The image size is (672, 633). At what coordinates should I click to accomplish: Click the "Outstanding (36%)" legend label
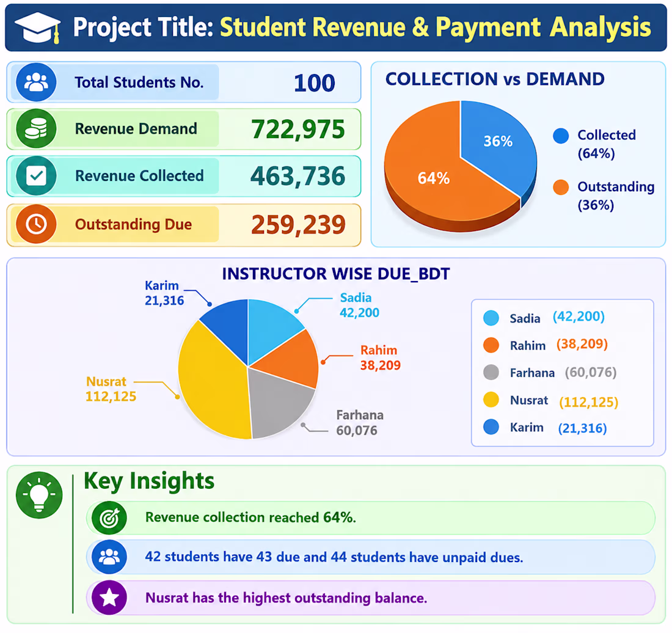point(616,196)
